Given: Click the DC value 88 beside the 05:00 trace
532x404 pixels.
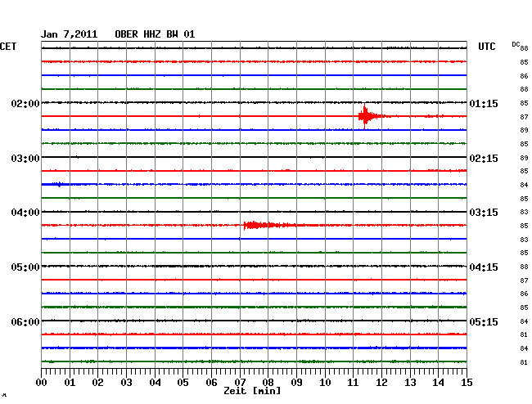Looking at the screenshot, I should [524, 267].
